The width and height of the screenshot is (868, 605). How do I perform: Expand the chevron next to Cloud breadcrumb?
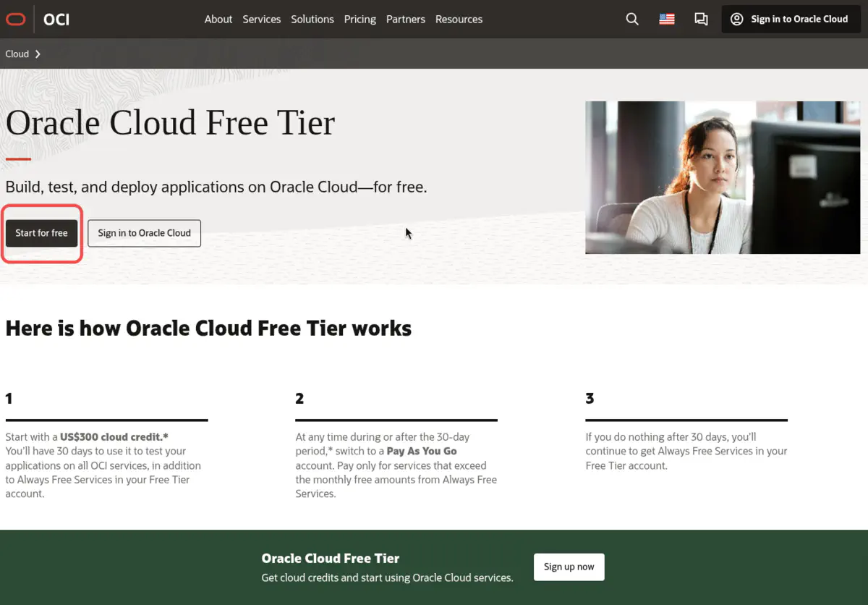tap(38, 54)
